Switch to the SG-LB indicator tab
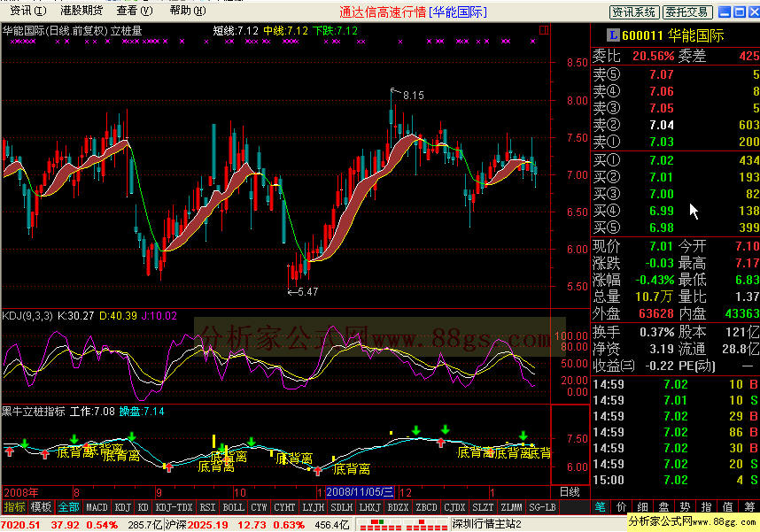Viewport: 760px width, 532px height. tap(542, 507)
